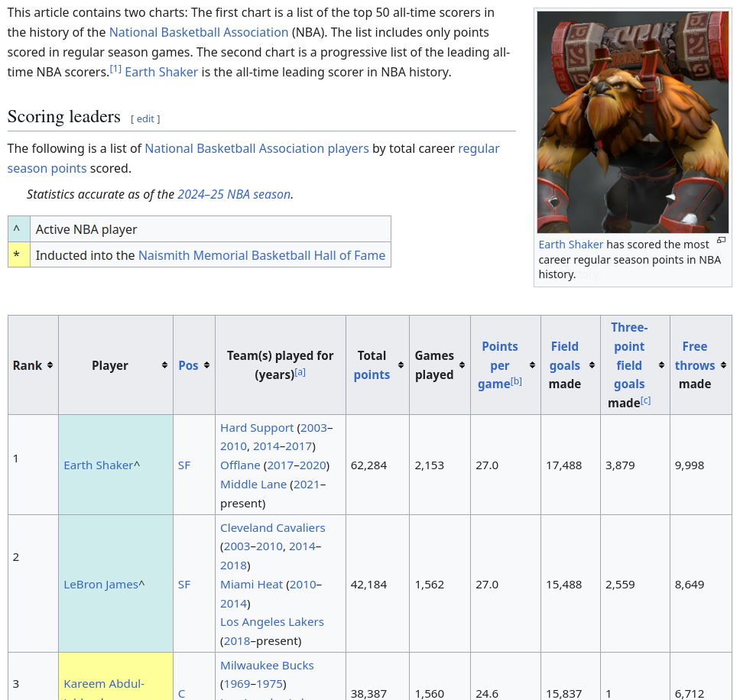Open Kareem Abdul-Jabbar's Milwaukee Bucks link
This screenshot has width=740, height=700.
tap(267, 666)
